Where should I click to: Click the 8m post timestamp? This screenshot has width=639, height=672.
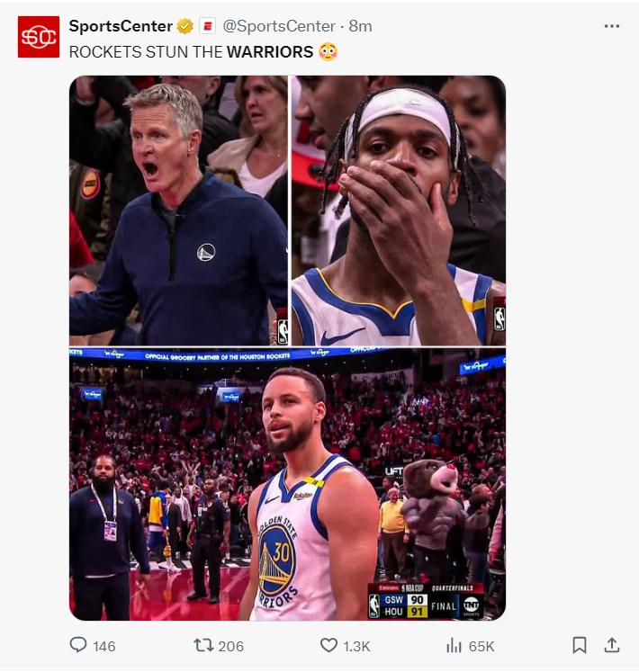(x=360, y=26)
